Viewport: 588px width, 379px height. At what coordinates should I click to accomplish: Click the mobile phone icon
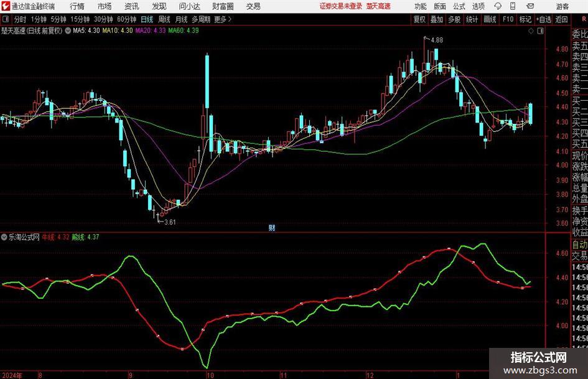513,6
